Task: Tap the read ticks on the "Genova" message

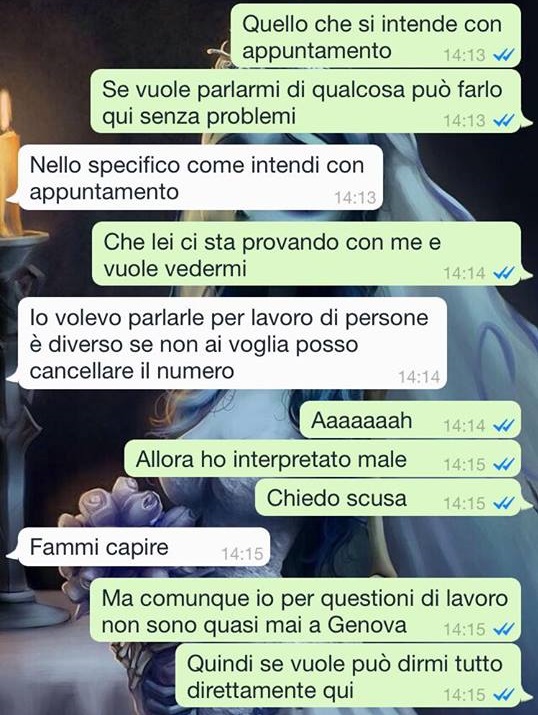Action: [504, 630]
